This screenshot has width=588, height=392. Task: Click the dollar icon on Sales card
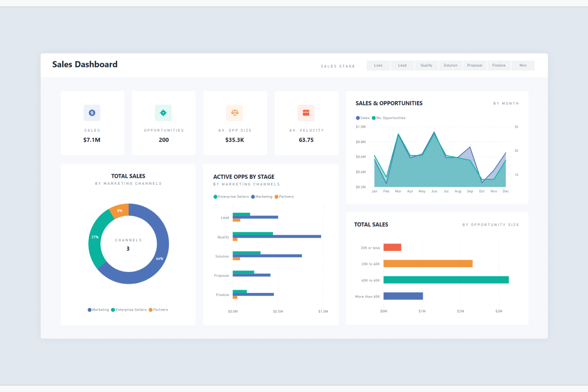coord(92,113)
